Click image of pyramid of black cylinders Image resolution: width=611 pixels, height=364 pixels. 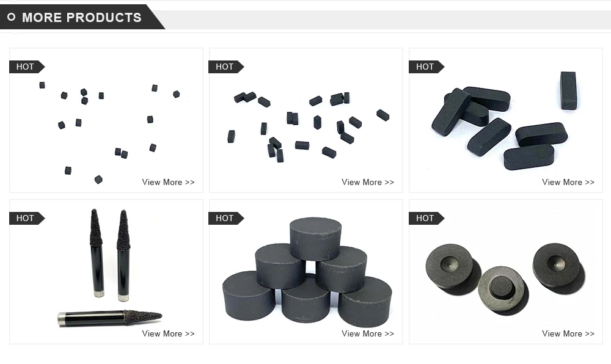click(306, 272)
